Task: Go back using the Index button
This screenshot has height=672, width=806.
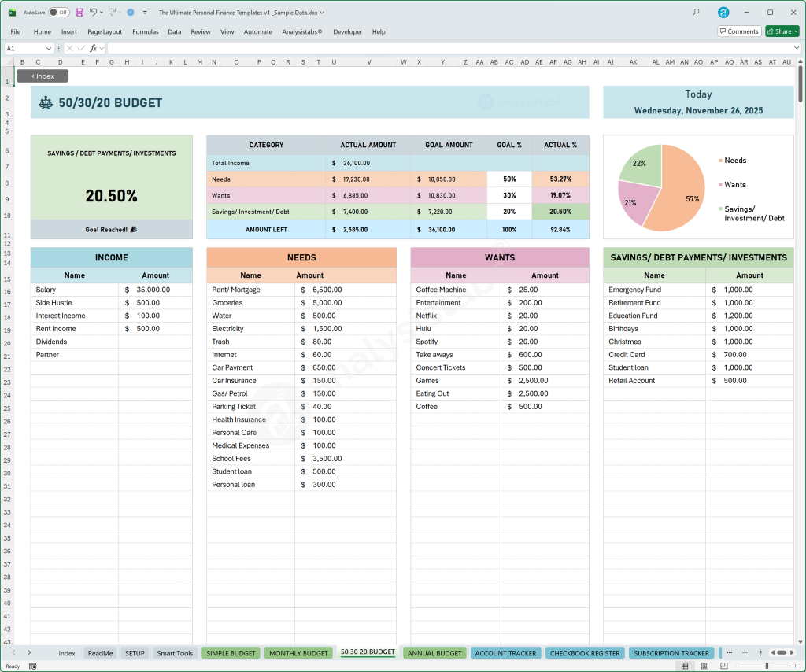Action: click(x=43, y=76)
